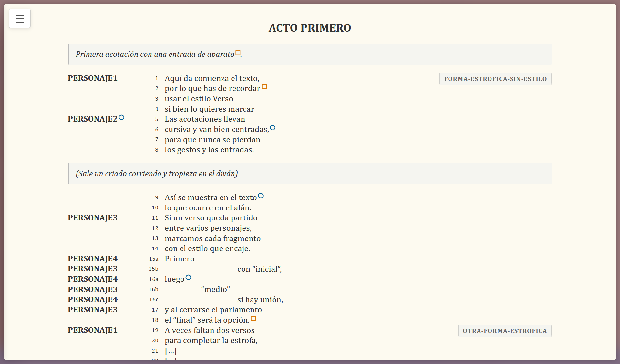Open the note marker after "aparato"
The image size is (620, 364).
pyautogui.click(x=238, y=52)
